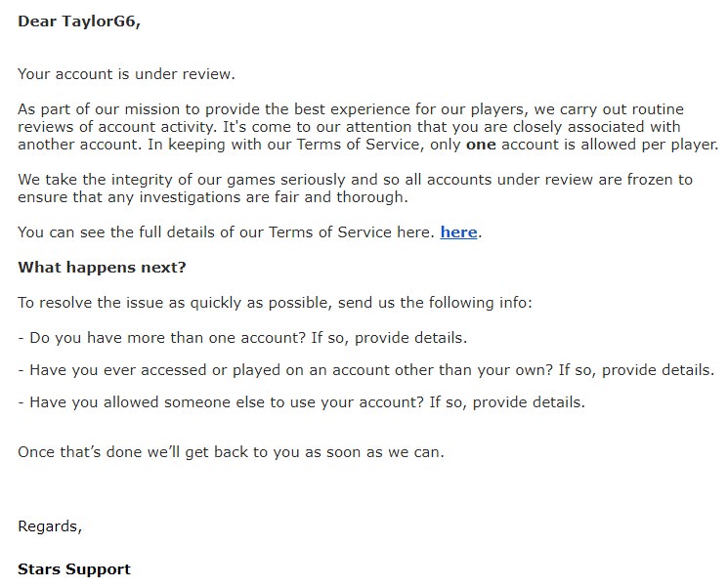728x588 pixels.
Task: Click the "As part of our mission" line
Action: tap(351, 109)
